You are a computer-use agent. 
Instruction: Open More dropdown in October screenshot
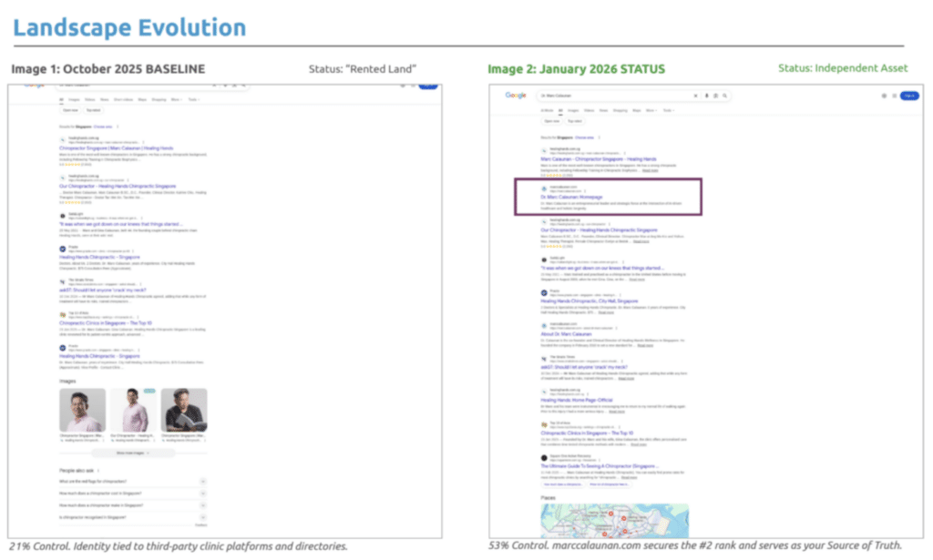(176, 100)
